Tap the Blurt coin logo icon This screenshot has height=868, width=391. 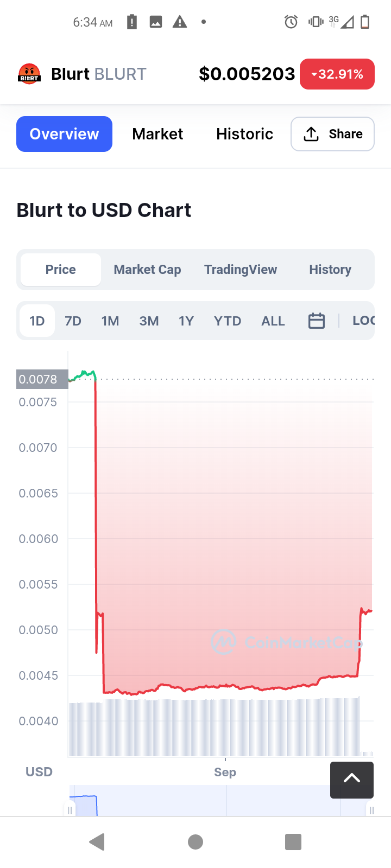pyautogui.click(x=29, y=74)
